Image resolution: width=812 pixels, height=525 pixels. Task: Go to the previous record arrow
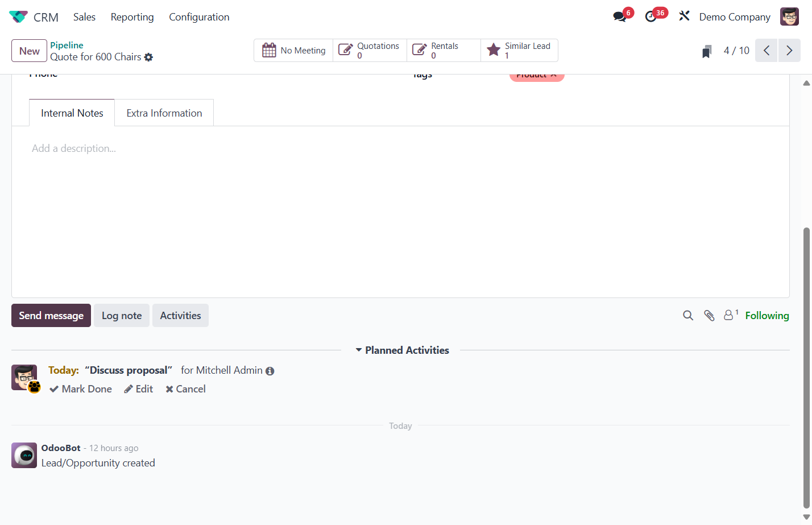(767, 51)
